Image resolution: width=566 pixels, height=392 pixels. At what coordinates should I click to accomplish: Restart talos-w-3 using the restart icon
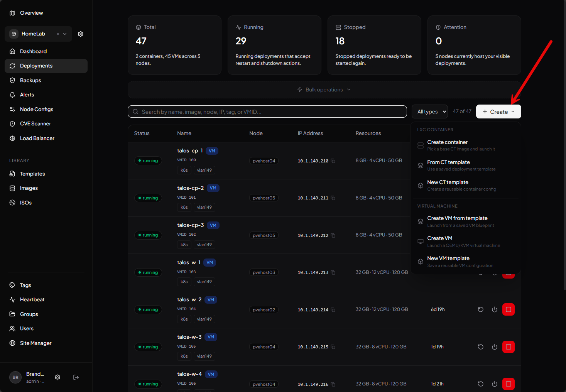tap(480, 347)
